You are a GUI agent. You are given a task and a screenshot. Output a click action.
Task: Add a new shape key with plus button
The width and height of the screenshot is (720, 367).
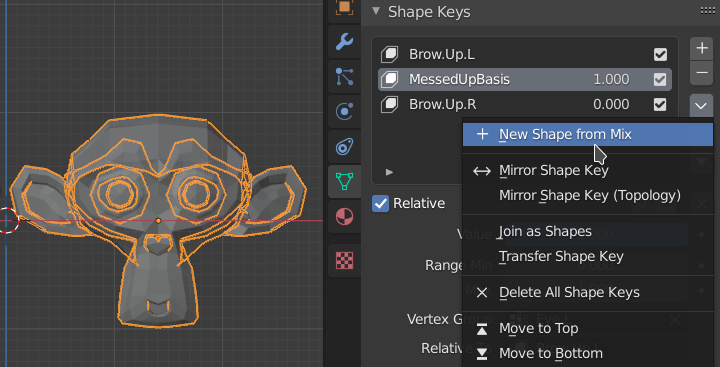[702, 48]
